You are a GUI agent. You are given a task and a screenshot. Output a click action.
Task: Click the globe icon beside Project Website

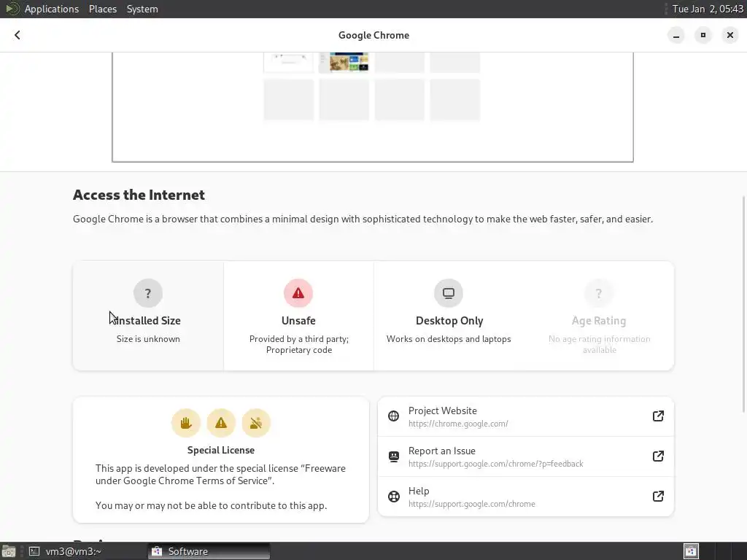tap(393, 416)
